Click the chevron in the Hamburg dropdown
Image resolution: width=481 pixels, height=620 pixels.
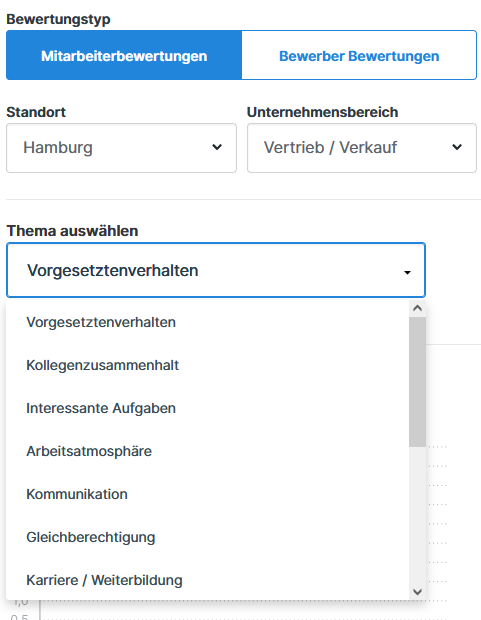tap(217, 147)
